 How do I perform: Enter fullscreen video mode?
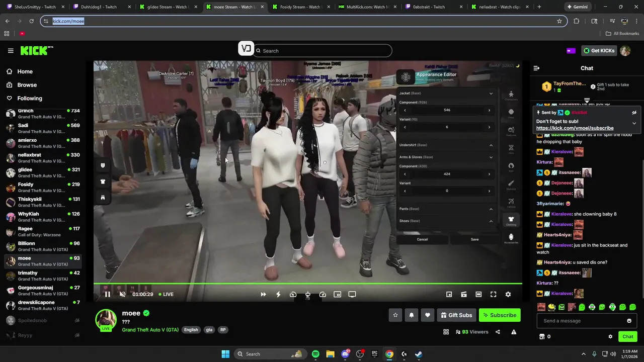[x=494, y=295]
